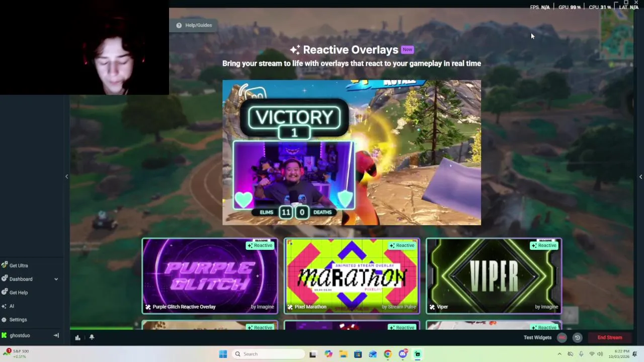Expand the right panel arrow
644x362 pixels.
(x=640, y=176)
